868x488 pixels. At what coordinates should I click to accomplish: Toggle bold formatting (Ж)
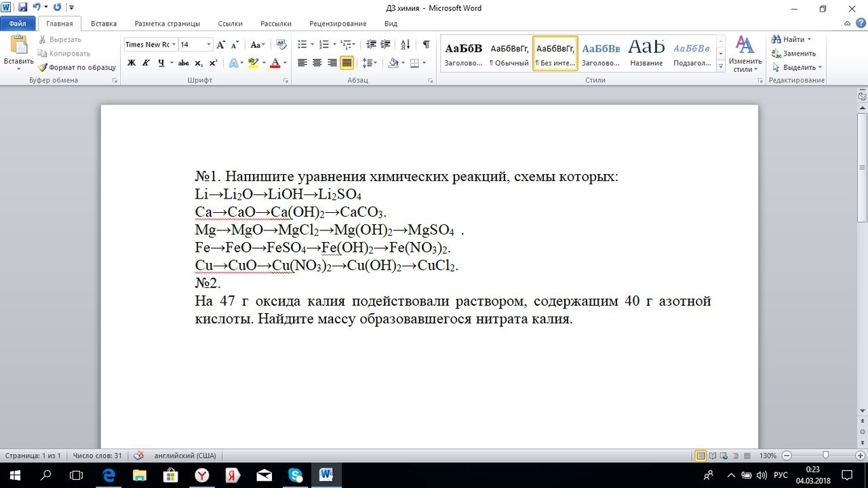click(132, 63)
